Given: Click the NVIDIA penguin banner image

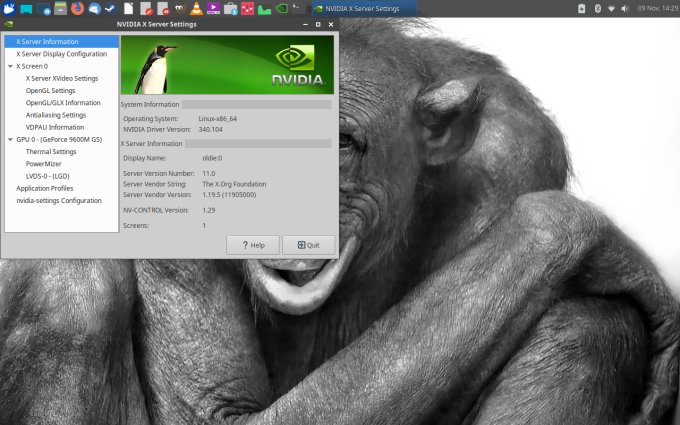Looking at the screenshot, I should tap(227, 65).
